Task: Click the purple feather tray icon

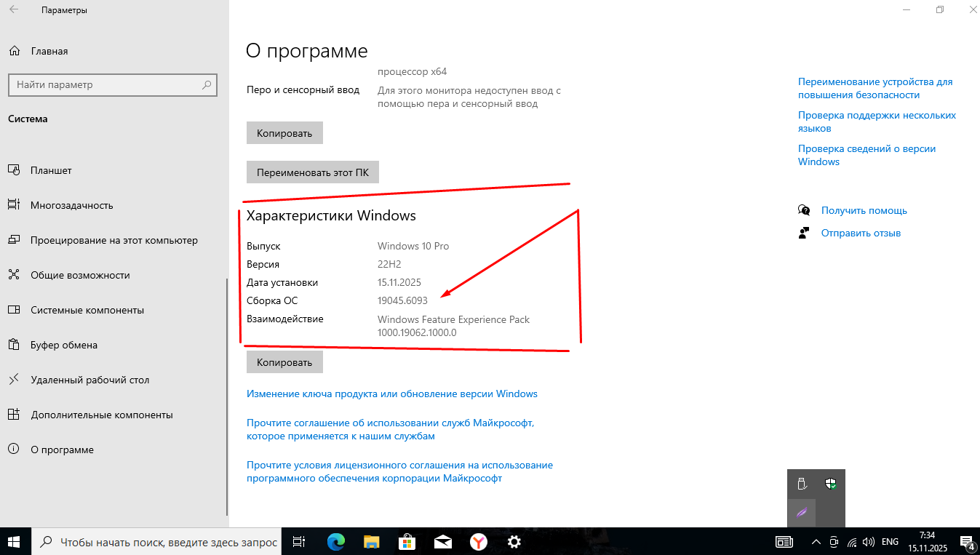Action: coord(802,512)
